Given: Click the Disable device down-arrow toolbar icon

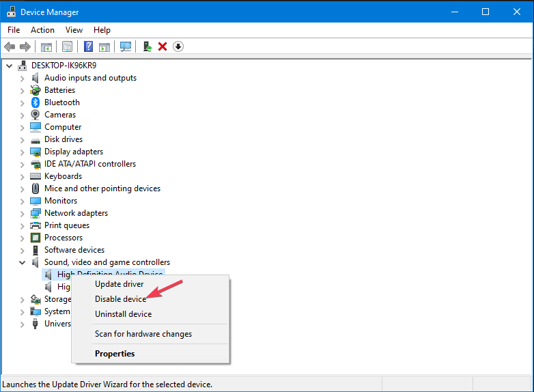Looking at the screenshot, I should (178, 46).
